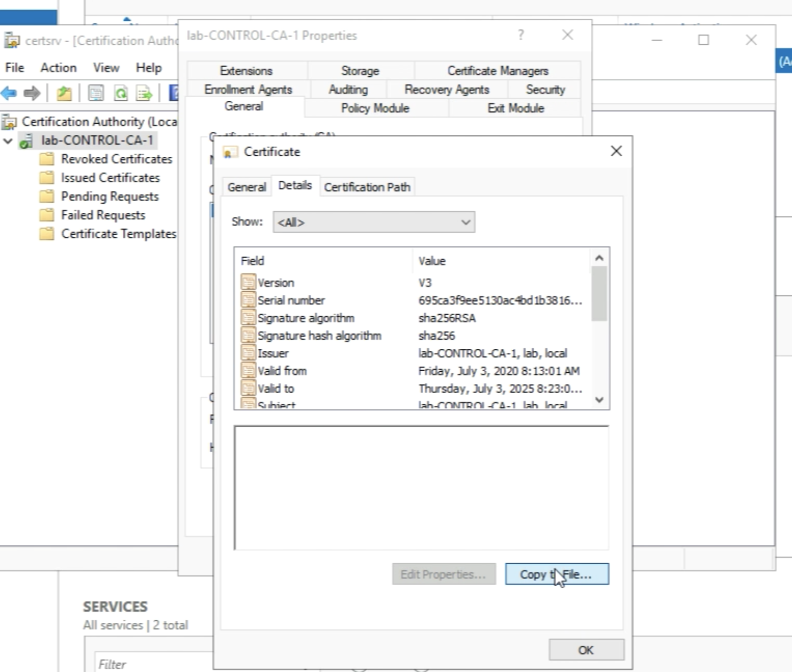Click the blue Back arrow in toolbar
Screen dimensions: 792x672
tap(9, 93)
